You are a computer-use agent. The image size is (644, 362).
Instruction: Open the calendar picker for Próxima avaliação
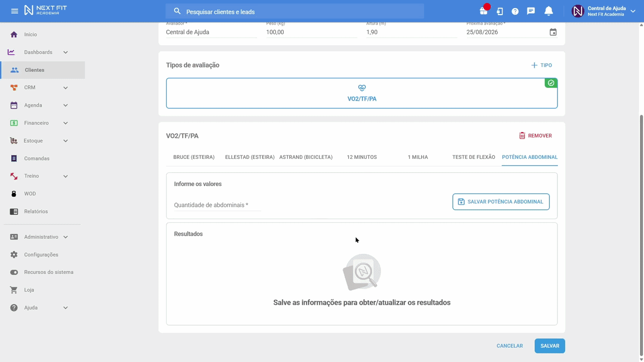(553, 32)
